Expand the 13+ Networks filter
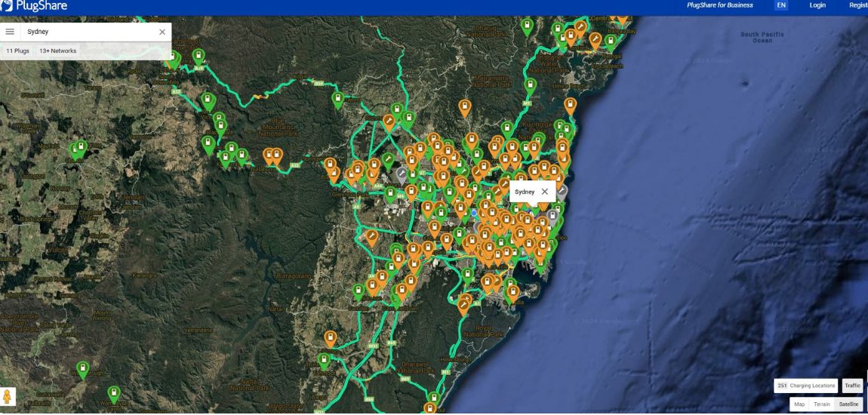This screenshot has height=415, width=868. [x=58, y=51]
